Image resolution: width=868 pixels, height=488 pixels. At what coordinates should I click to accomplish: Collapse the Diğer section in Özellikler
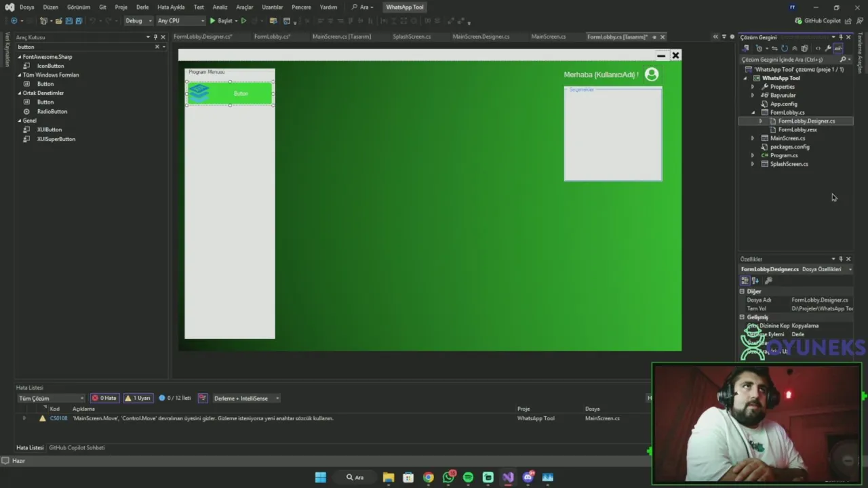pos(742,291)
